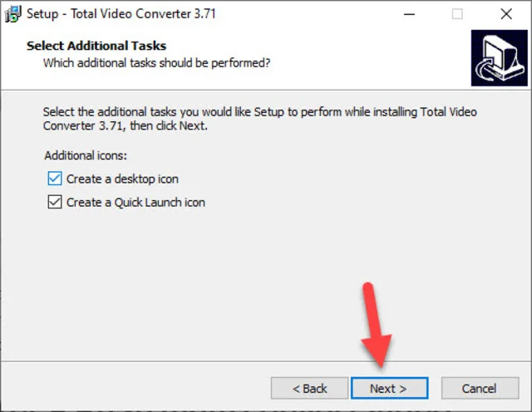
Task: Click the Setup installer icon in title bar
Action: pos(13,14)
